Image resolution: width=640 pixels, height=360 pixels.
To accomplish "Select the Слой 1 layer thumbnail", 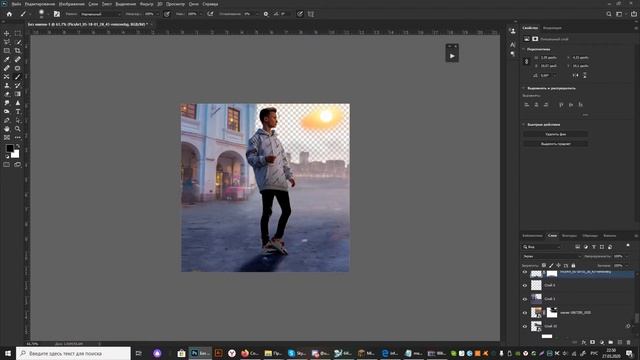I will [x=536, y=299].
